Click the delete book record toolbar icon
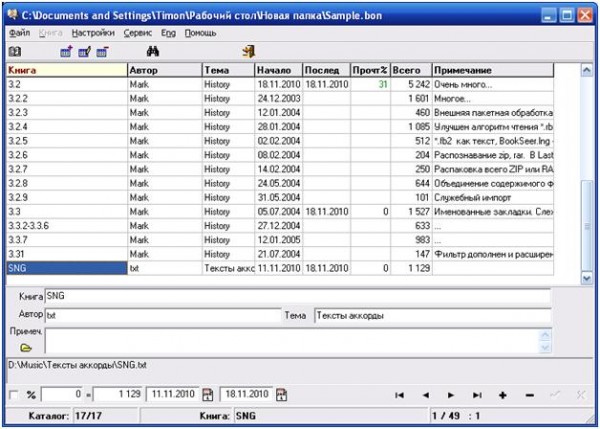 point(103,51)
